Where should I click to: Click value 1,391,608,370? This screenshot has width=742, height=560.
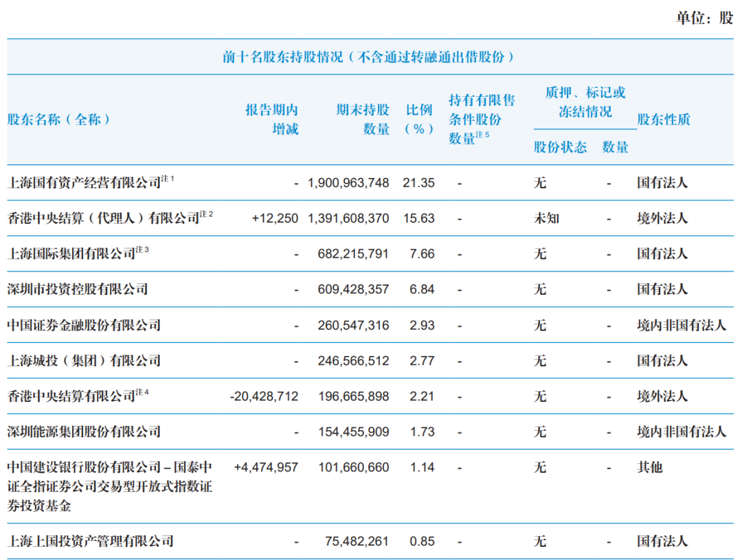(348, 219)
